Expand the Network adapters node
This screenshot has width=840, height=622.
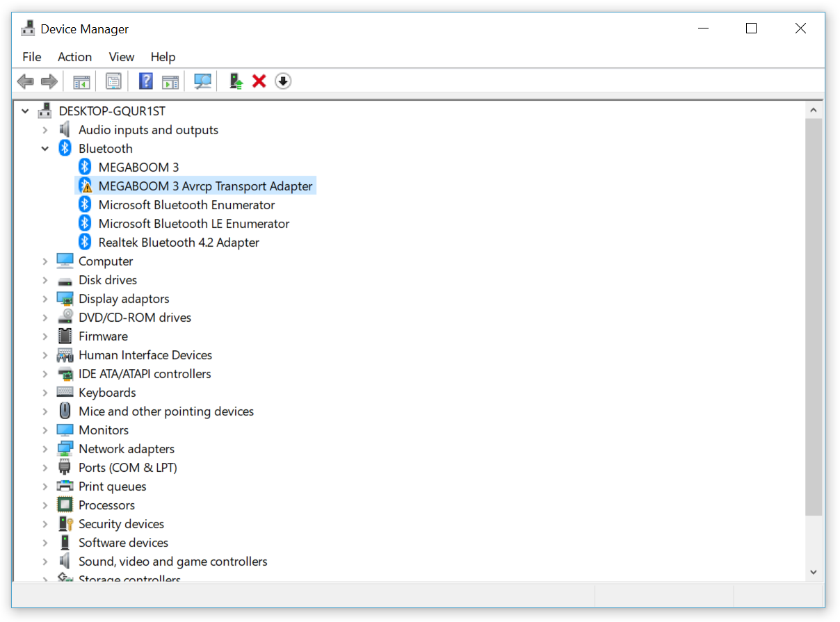(x=45, y=449)
